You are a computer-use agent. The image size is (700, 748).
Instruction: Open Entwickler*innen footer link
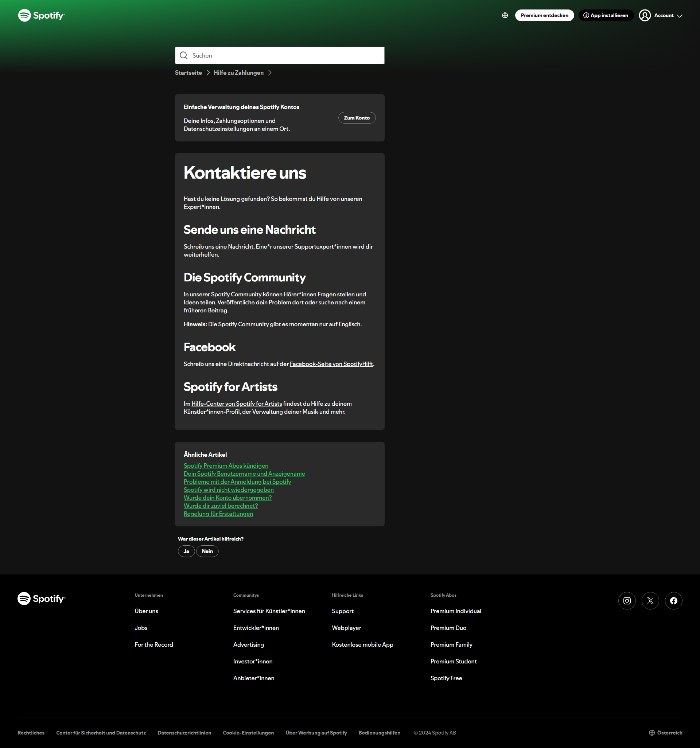pyautogui.click(x=256, y=628)
